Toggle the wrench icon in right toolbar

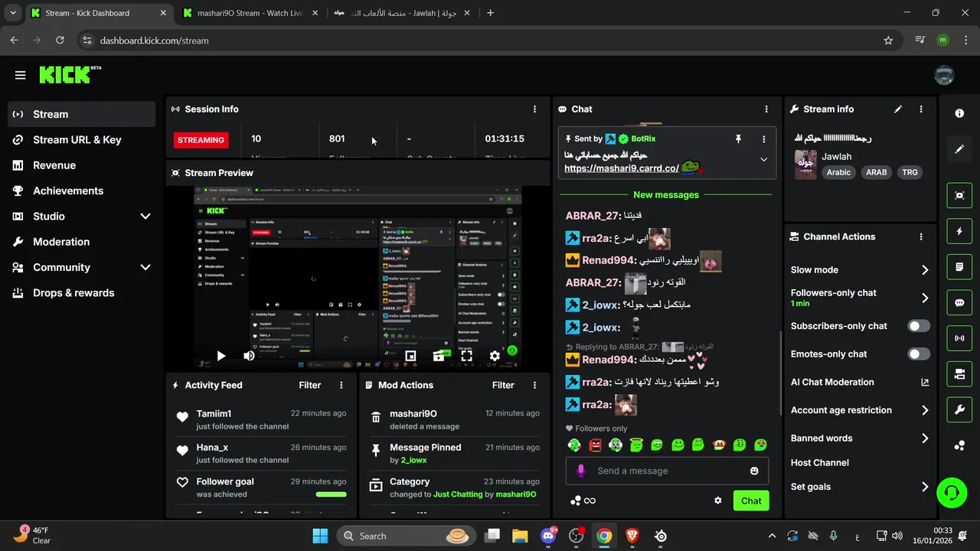click(x=959, y=410)
